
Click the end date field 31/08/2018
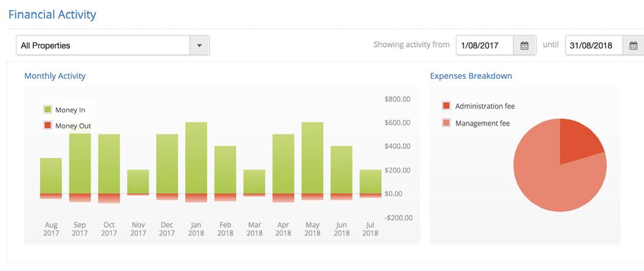[x=593, y=45]
